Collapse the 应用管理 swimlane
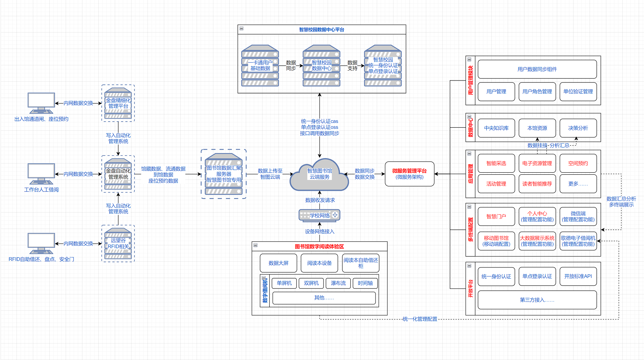 point(469,153)
